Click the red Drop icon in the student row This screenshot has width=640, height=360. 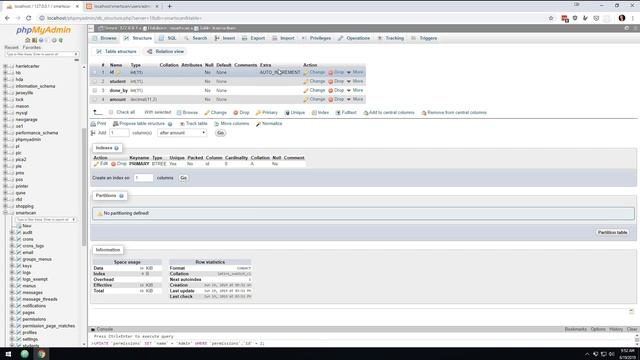coord(331,82)
